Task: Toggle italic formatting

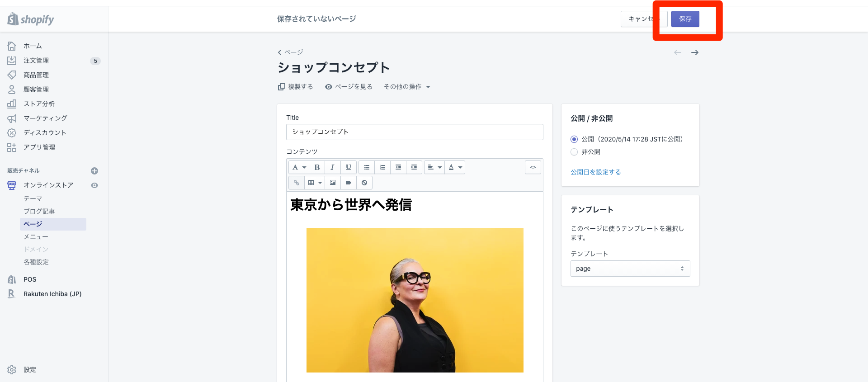Action: [x=332, y=167]
